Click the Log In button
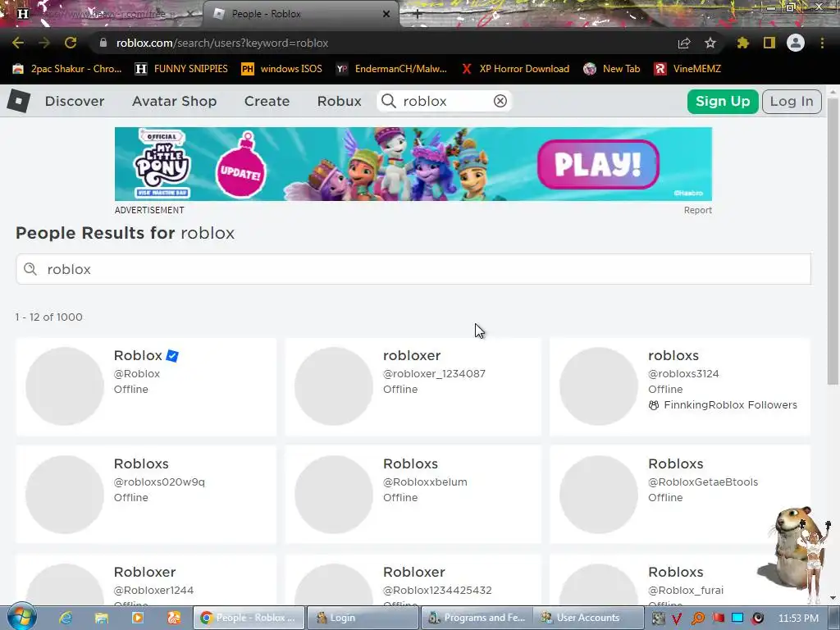The width and height of the screenshot is (840, 630). click(792, 101)
